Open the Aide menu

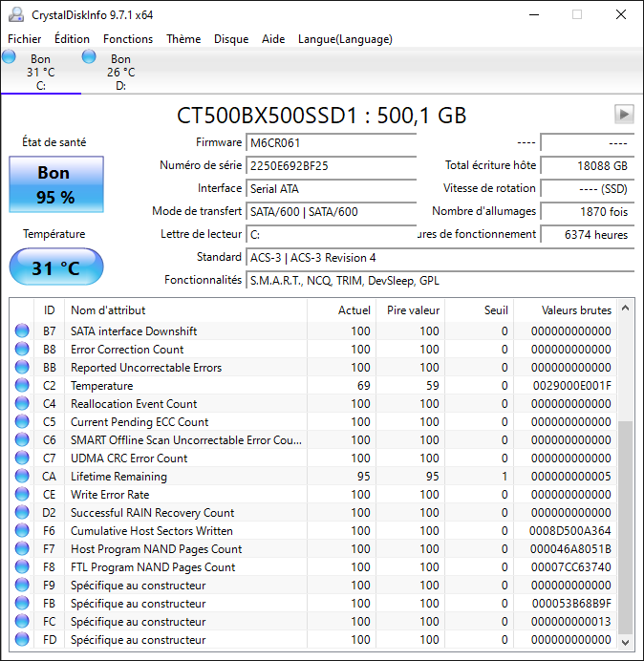pos(273,39)
